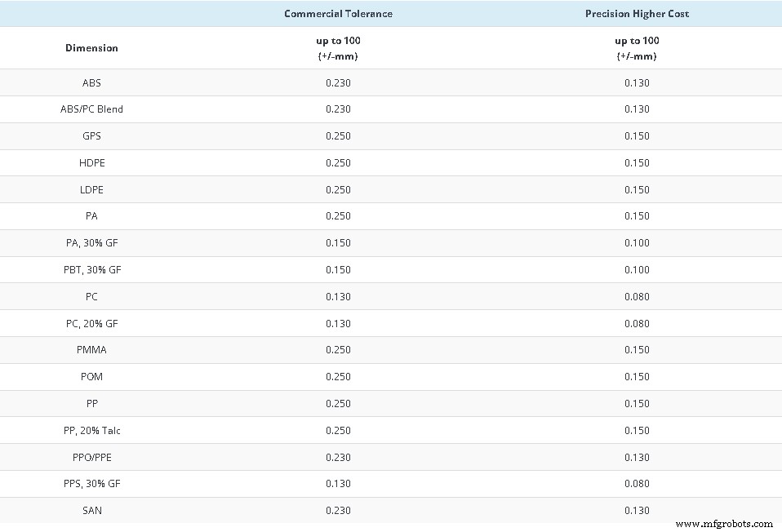Screen dimensions: 782x532
Task: Select the Dimension header cell
Action: click(91, 48)
